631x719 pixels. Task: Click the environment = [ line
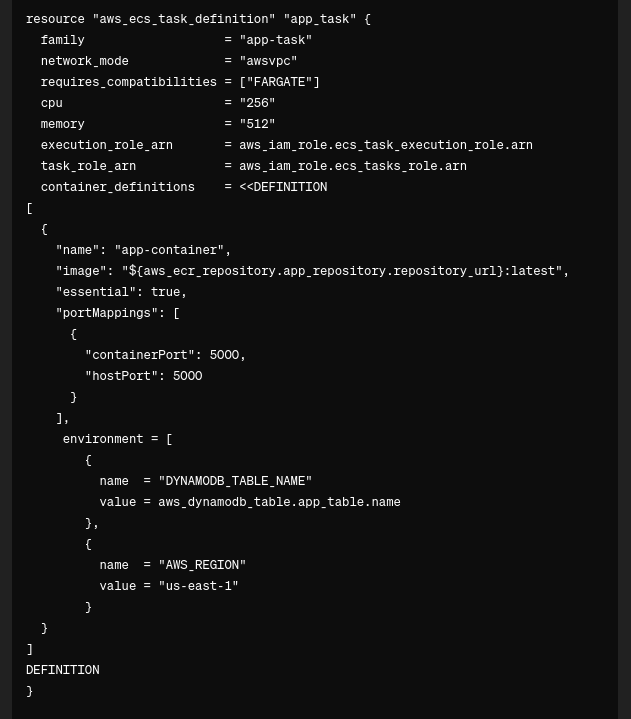tap(117, 439)
